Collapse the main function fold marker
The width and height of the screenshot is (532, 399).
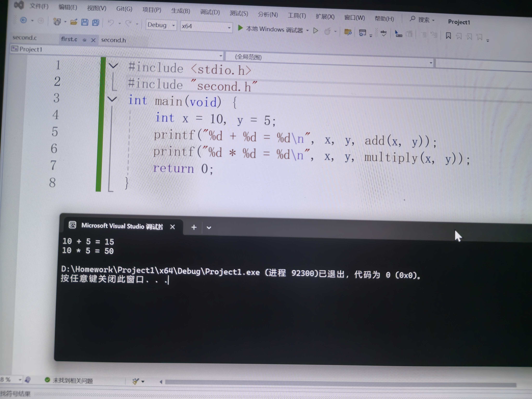pos(112,99)
